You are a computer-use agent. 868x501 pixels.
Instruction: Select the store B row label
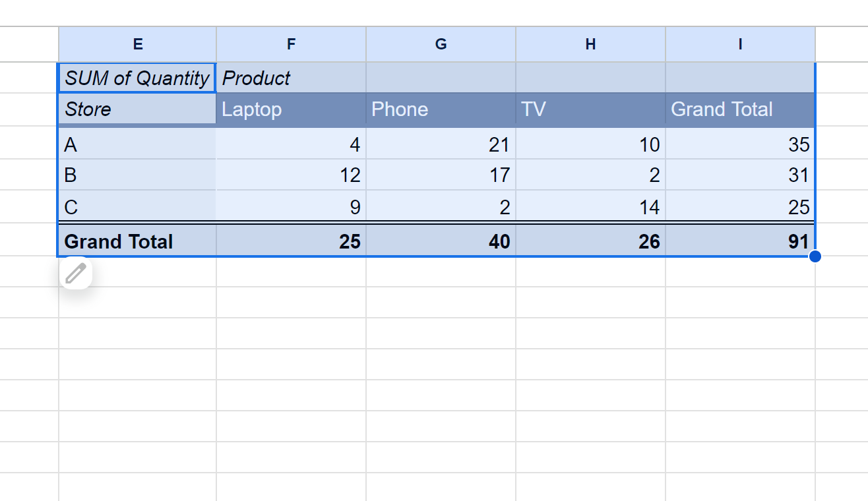[137, 175]
